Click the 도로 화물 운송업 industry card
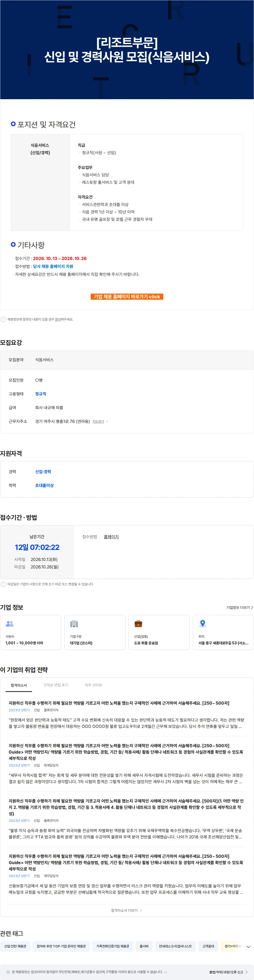Image resolution: width=254 pixels, height=980 pixels. [159, 632]
